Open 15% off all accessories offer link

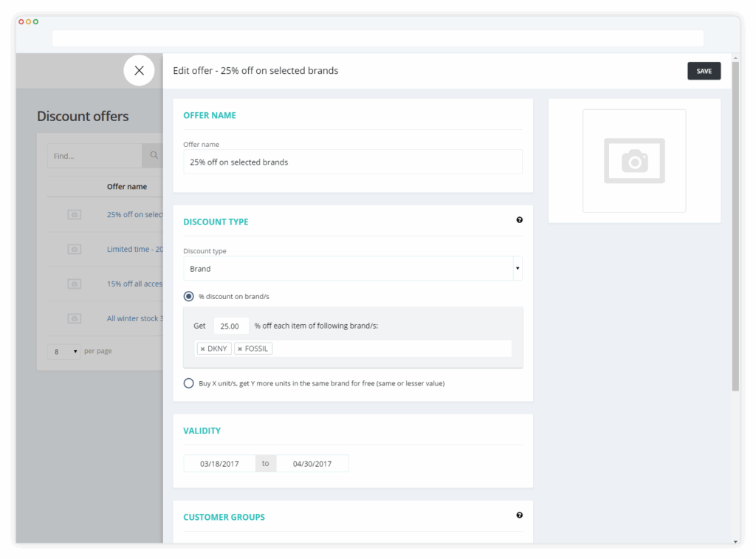click(134, 284)
